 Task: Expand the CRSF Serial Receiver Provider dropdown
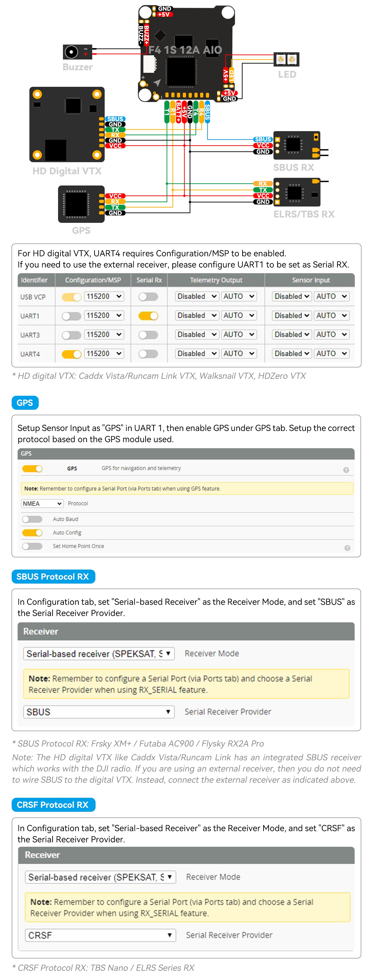point(100,935)
